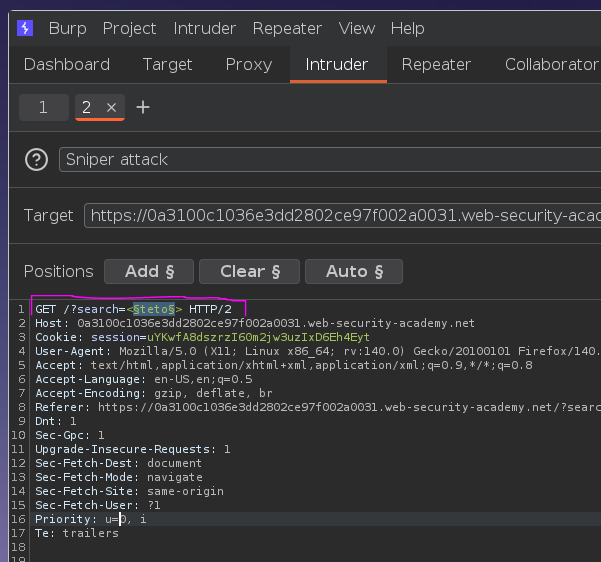The image size is (601, 562).
Task: Click the User-Agent header line
Action: (317, 351)
